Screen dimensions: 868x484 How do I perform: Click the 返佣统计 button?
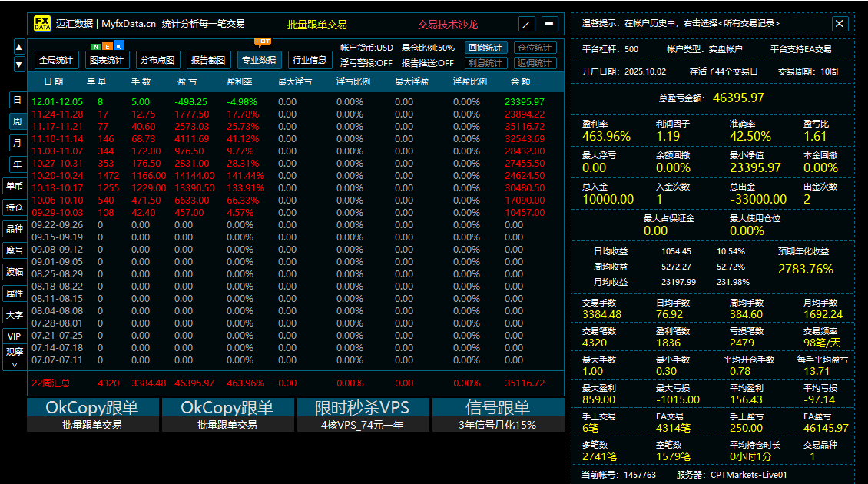click(533, 62)
